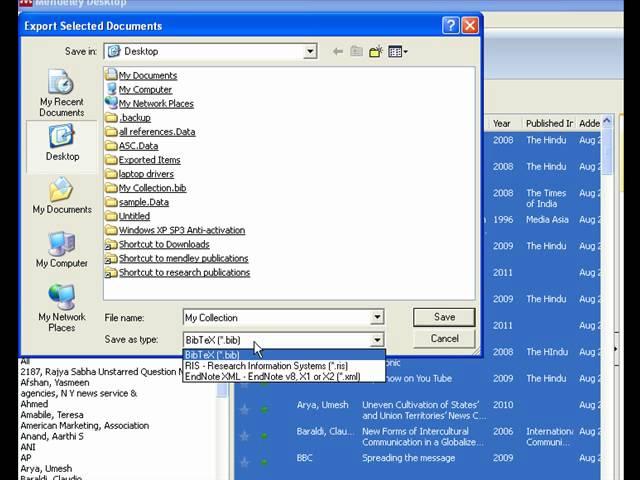
Task: Filter Mendeley authors by Afshan, Yasmeen
Action: coord(55,382)
